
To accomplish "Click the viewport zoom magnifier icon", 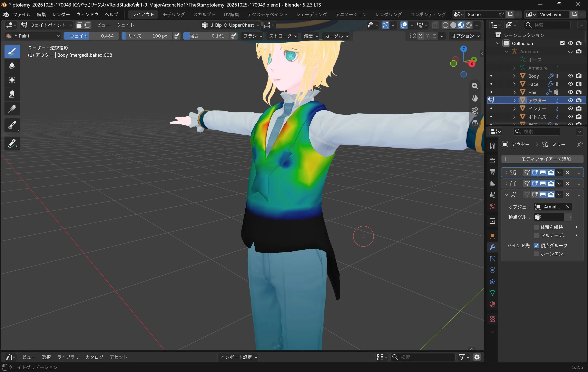I will (x=475, y=86).
